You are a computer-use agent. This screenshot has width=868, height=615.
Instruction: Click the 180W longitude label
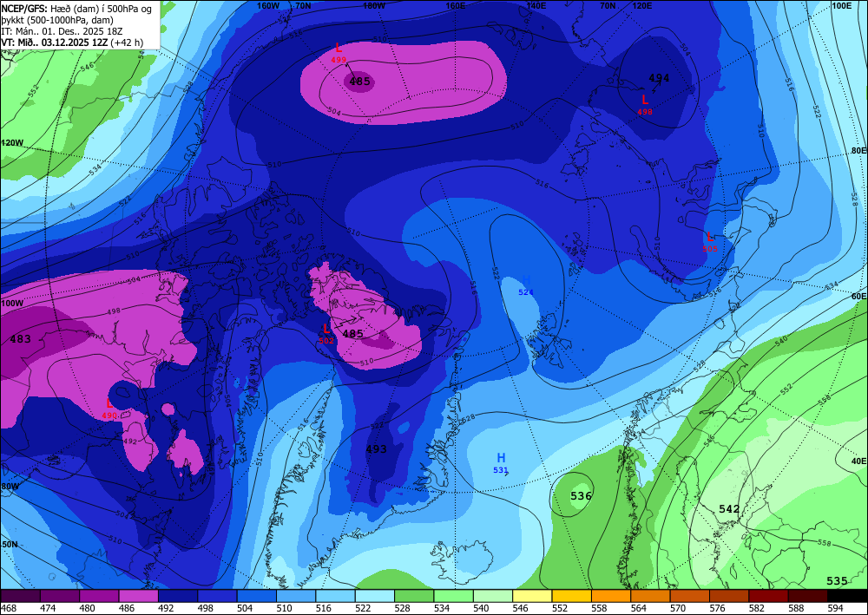374,5
